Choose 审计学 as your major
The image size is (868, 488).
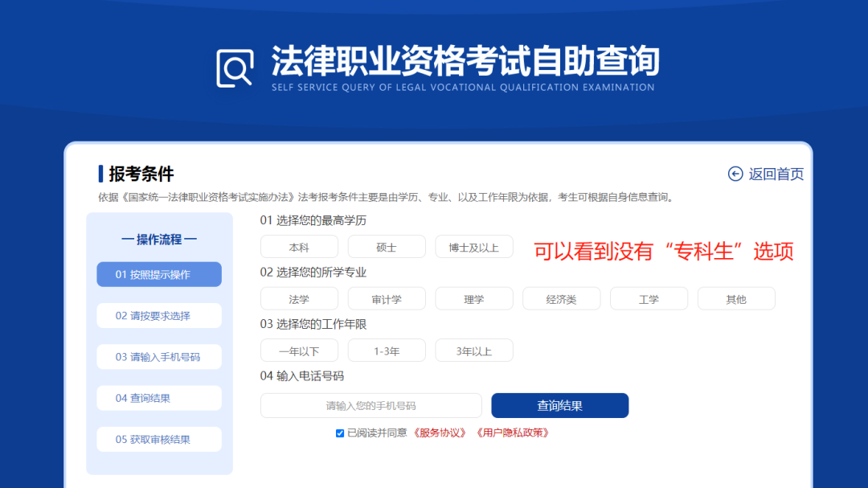coord(386,298)
